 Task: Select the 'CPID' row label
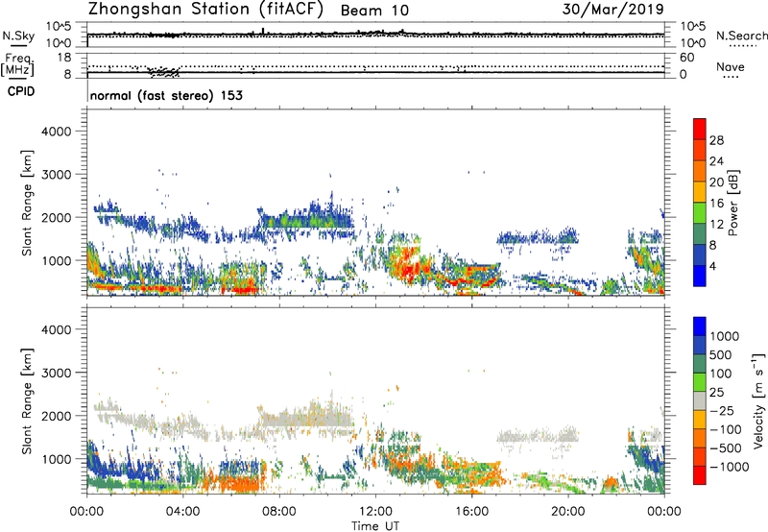(x=21, y=91)
